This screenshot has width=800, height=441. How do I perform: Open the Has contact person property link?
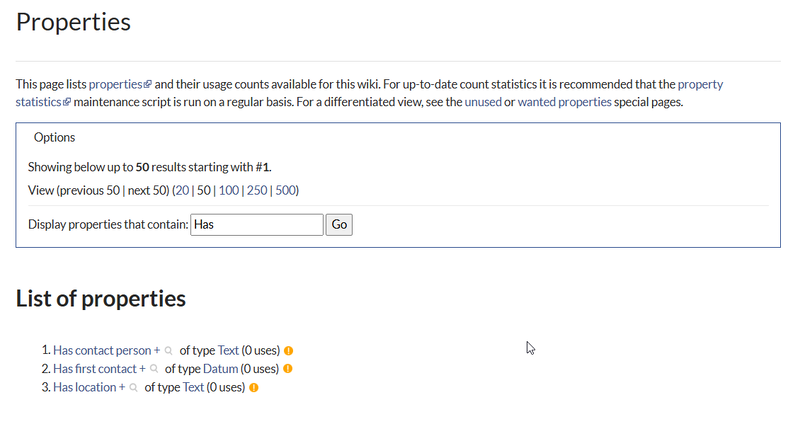[x=102, y=351]
